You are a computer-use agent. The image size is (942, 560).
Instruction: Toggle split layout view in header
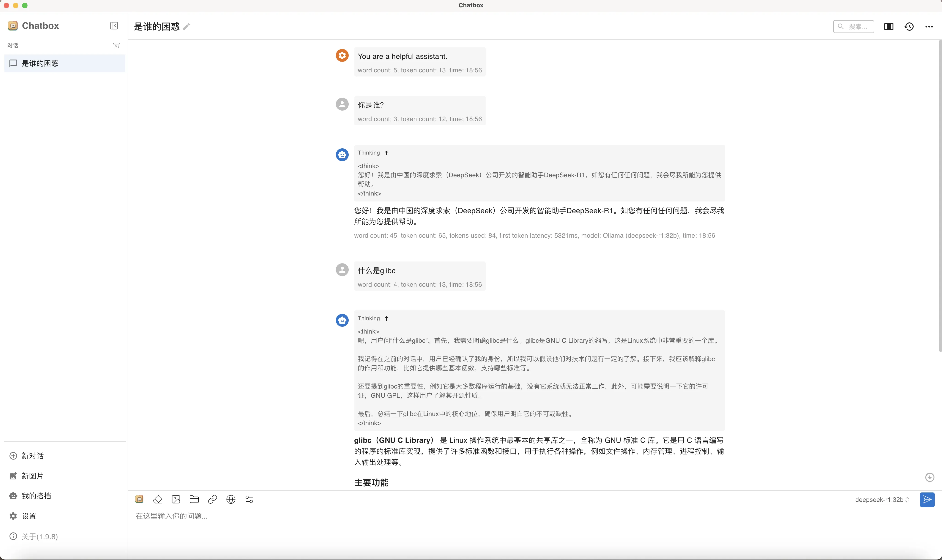[x=888, y=26]
